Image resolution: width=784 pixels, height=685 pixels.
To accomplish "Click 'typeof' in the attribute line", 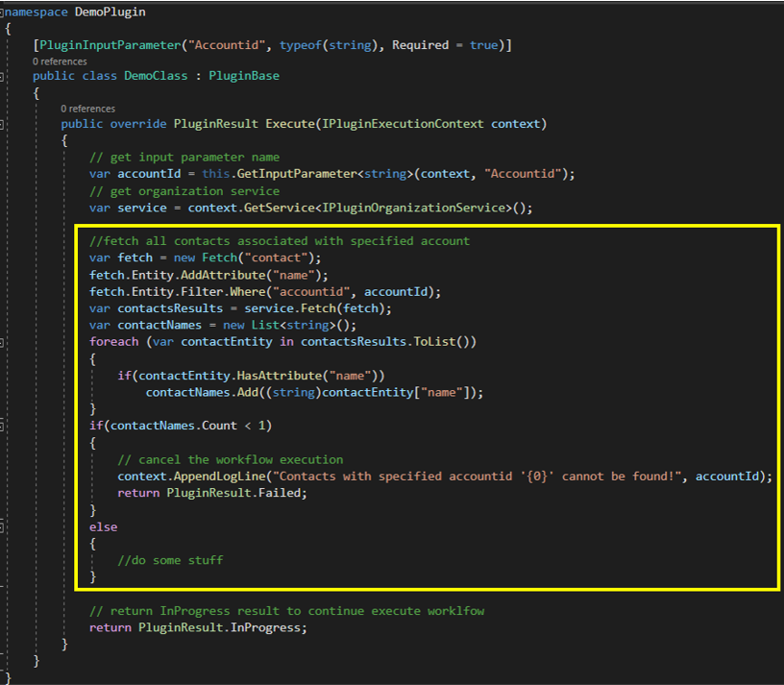I will click(x=301, y=45).
